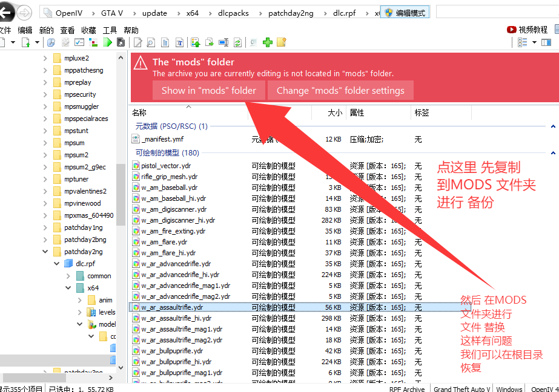Click the replace file green arrows icon

click(237, 43)
